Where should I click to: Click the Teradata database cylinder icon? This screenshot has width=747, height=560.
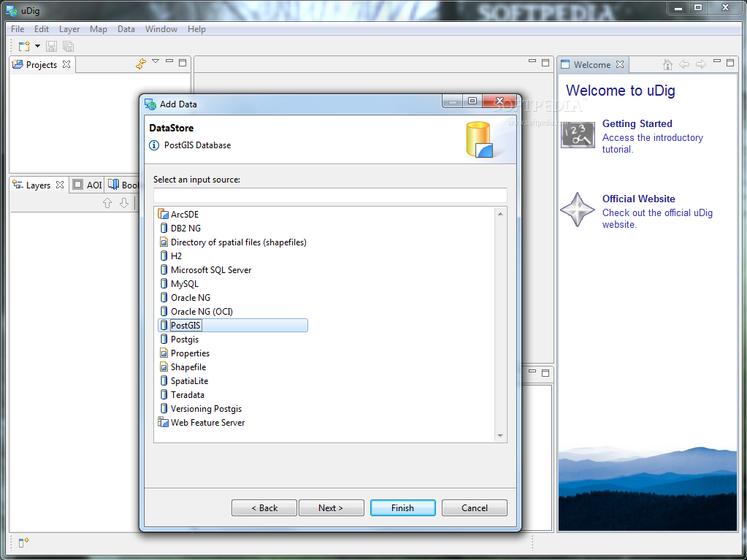pyautogui.click(x=164, y=394)
